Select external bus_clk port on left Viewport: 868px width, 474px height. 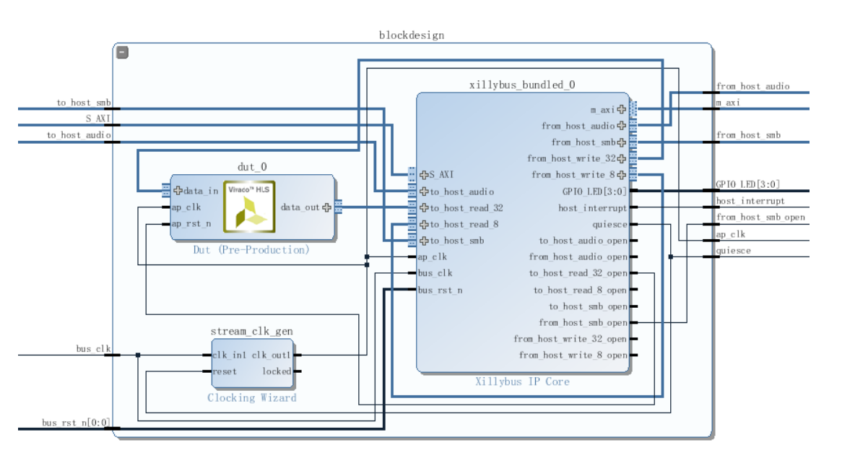coord(94,349)
